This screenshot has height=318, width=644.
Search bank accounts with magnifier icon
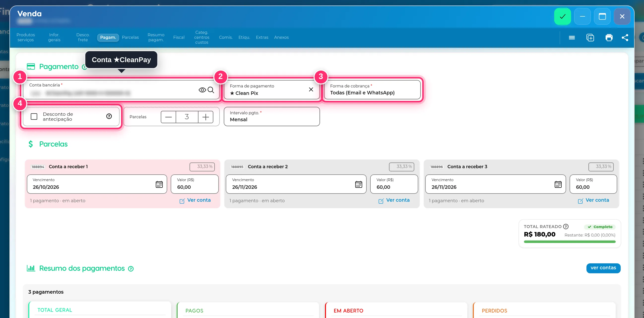[x=211, y=90]
